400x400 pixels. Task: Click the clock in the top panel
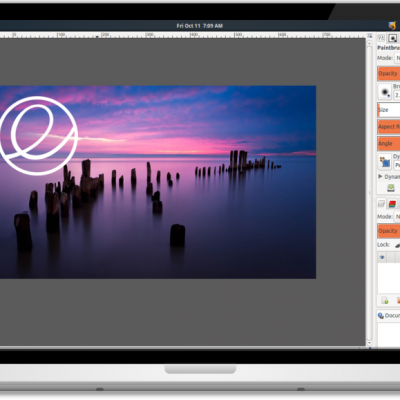point(200,26)
